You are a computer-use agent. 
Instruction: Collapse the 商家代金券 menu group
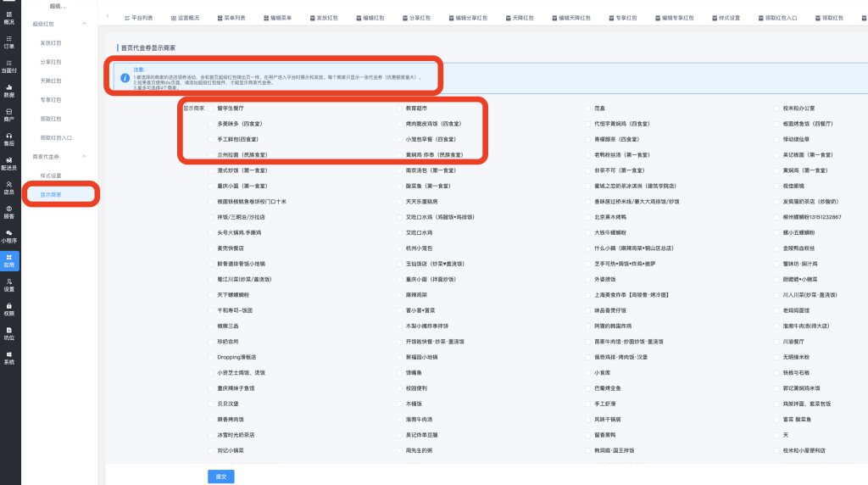pos(84,157)
